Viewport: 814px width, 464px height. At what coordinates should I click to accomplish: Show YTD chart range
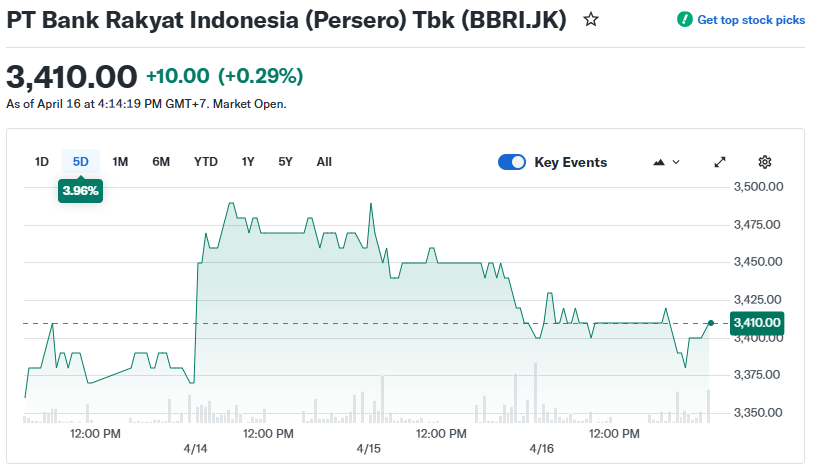pyautogui.click(x=206, y=162)
